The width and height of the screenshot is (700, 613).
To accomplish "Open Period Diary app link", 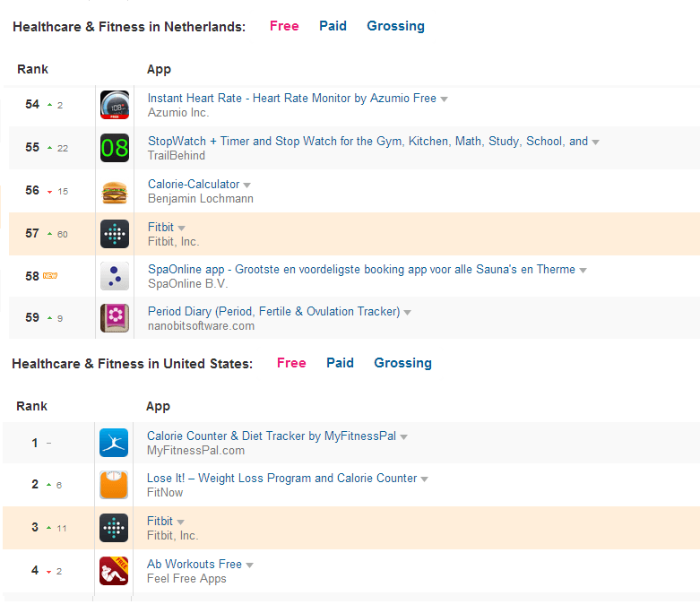I will click(273, 311).
